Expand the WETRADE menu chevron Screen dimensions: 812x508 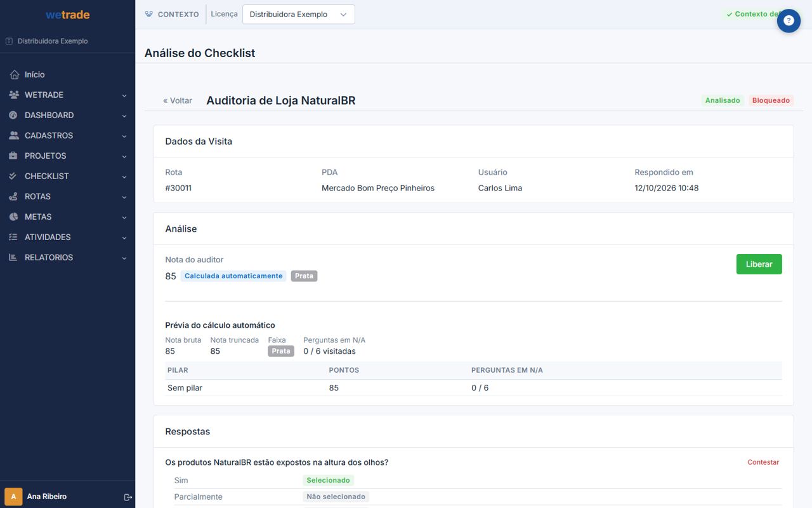tap(124, 96)
